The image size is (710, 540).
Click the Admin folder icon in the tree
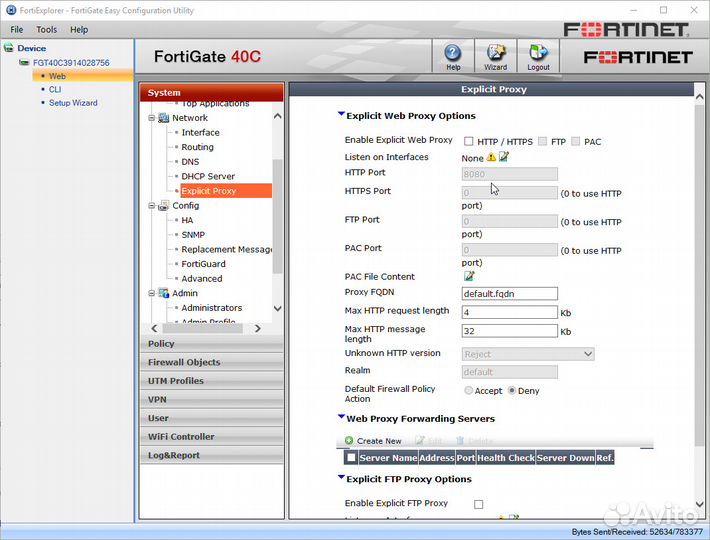click(x=163, y=293)
